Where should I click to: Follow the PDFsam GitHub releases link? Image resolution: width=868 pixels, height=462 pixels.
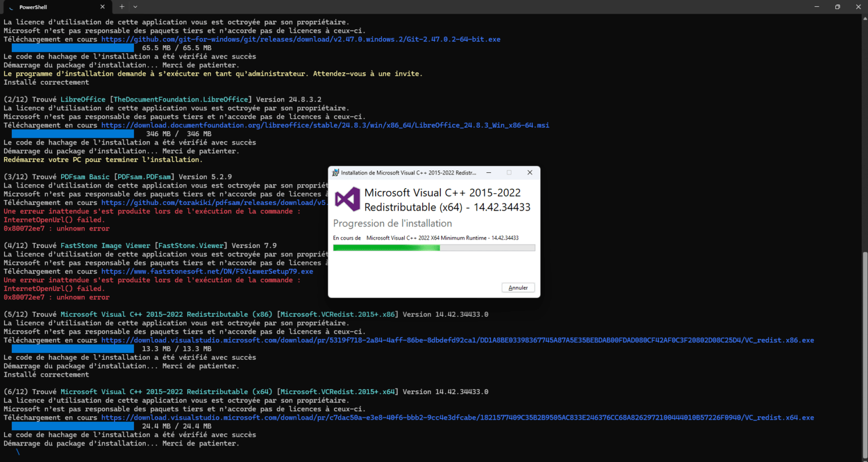pos(214,203)
